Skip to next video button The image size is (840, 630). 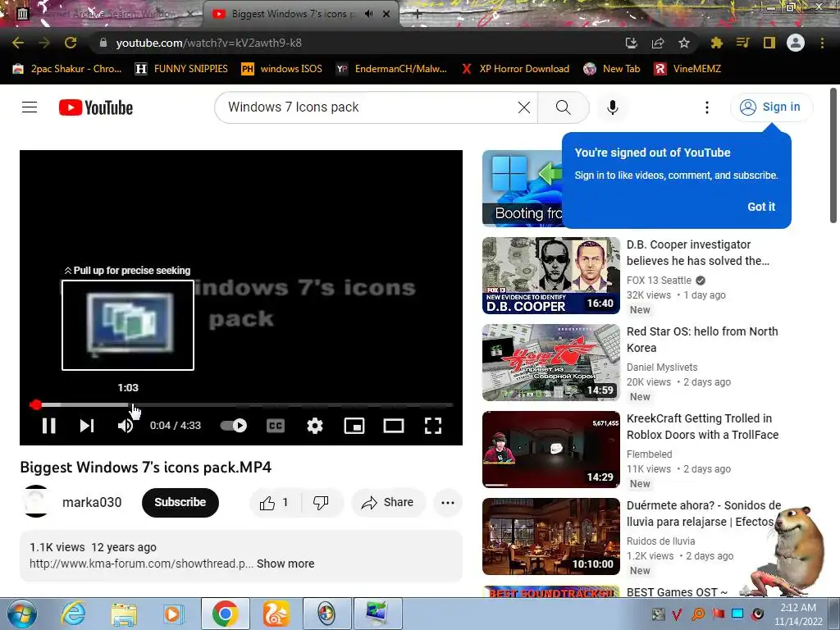coord(87,426)
